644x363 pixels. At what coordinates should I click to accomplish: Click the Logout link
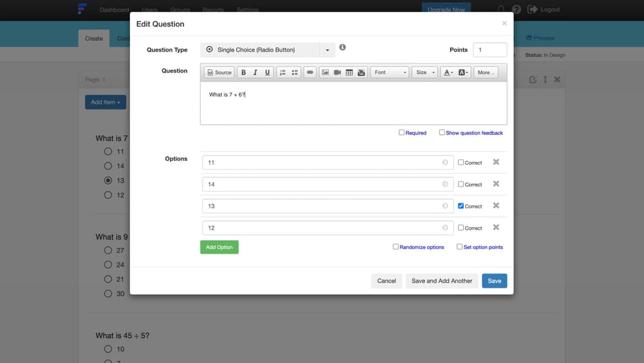[544, 10]
